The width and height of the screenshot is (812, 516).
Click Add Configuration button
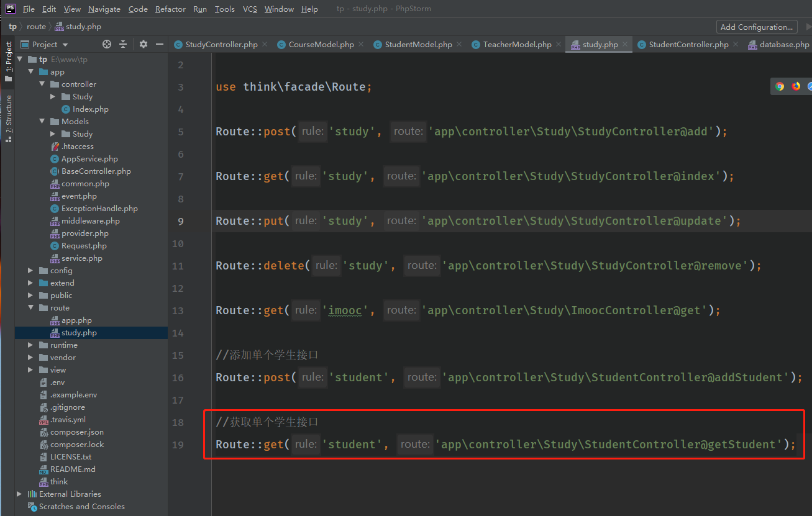coord(757,27)
